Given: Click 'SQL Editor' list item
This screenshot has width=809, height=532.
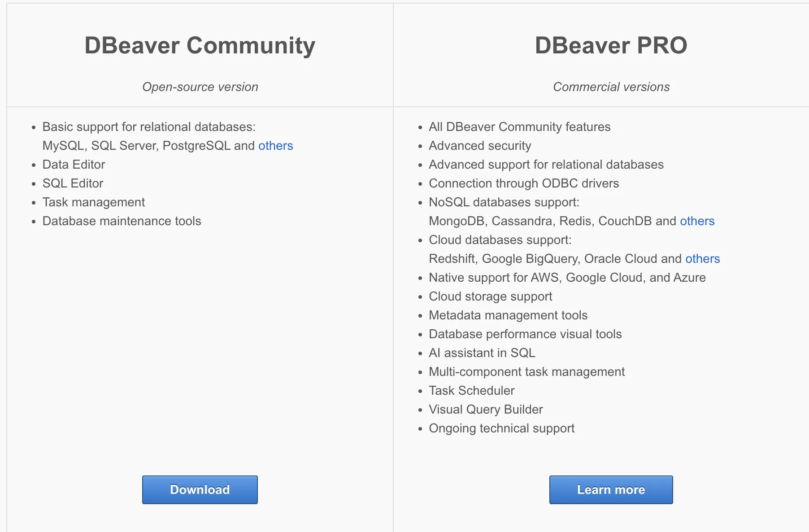Looking at the screenshot, I should [73, 183].
